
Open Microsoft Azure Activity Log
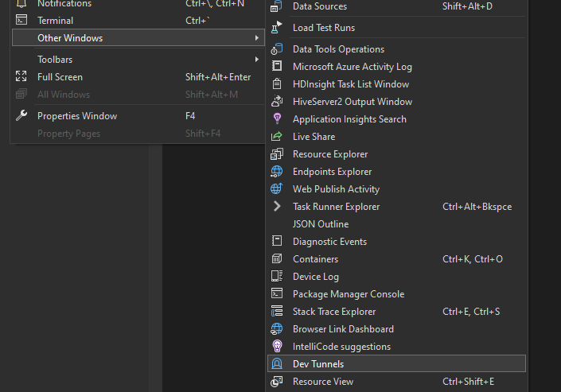coord(352,67)
